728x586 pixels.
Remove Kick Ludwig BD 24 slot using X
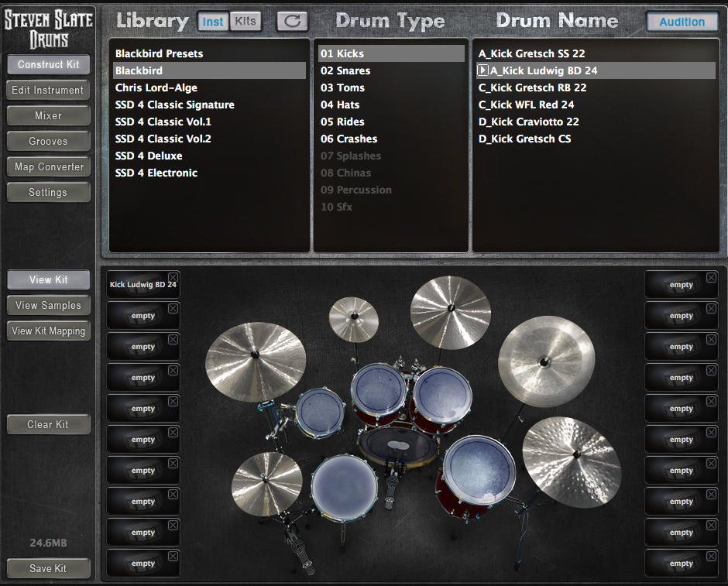[173, 277]
